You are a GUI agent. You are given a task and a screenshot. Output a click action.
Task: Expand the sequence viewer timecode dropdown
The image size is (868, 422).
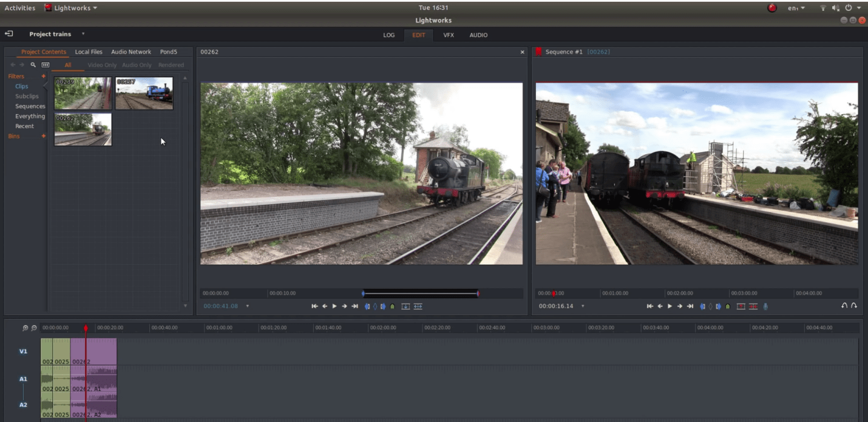pos(583,306)
